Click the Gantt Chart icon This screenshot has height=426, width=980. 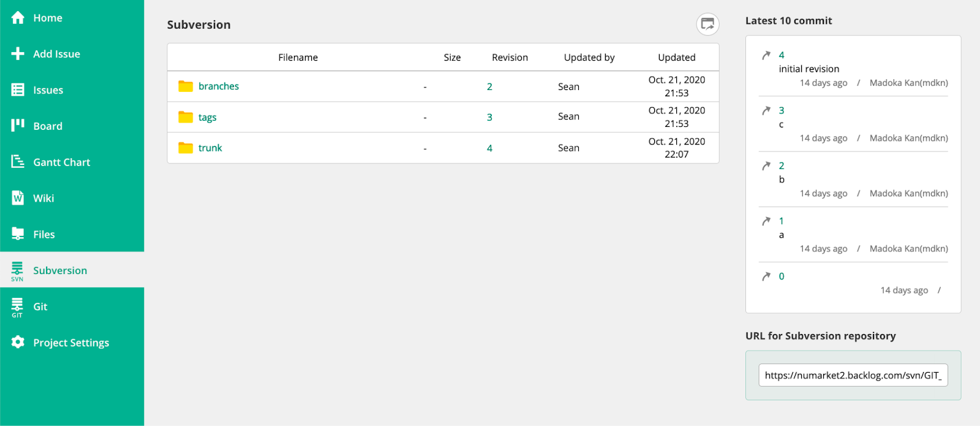coord(18,162)
